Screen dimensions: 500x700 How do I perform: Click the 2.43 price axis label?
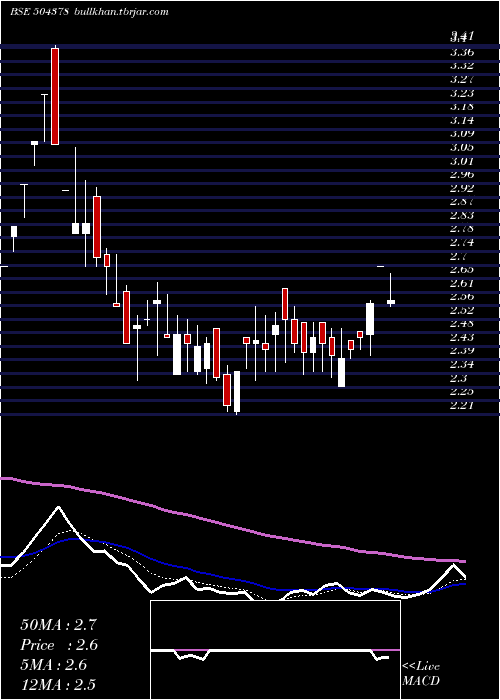coord(462,337)
